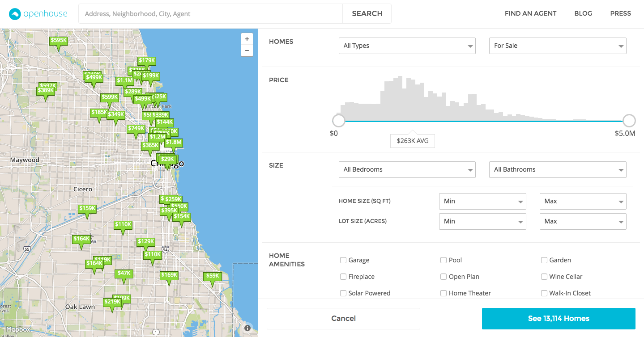The width and height of the screenshot is (644, 337).
Task: Click See 13,114 Homes button
Action: [x=559, y=318]
